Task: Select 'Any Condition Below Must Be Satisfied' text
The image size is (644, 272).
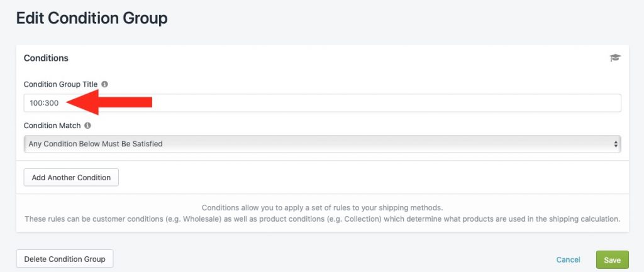Action: 96,144
